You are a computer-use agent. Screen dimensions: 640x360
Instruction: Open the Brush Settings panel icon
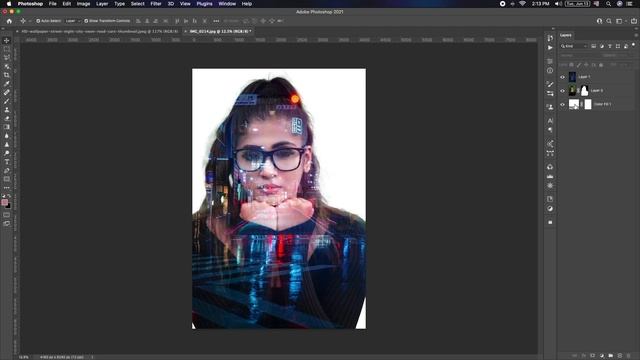click(550, 84)
